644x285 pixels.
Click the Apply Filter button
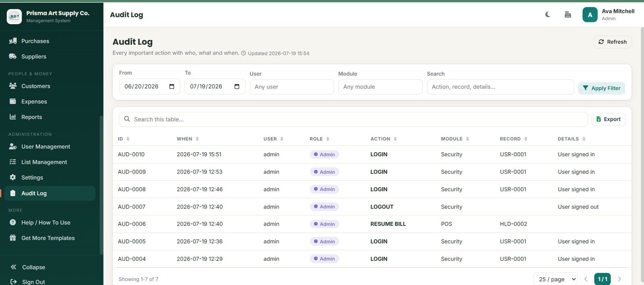(x=601, y=88)
